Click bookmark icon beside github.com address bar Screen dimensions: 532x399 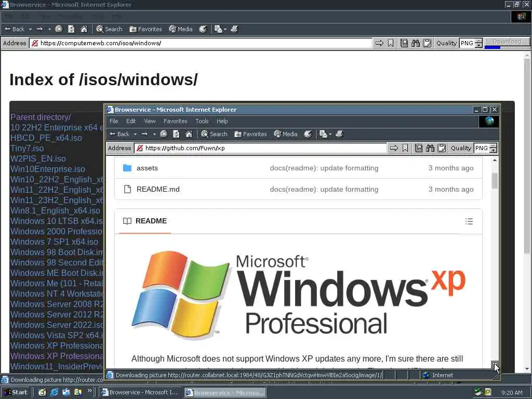(x=405, y=148)
